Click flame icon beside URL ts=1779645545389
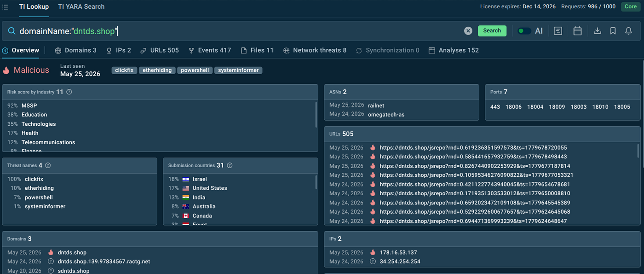The image size is (644, 274). [373, 203]
